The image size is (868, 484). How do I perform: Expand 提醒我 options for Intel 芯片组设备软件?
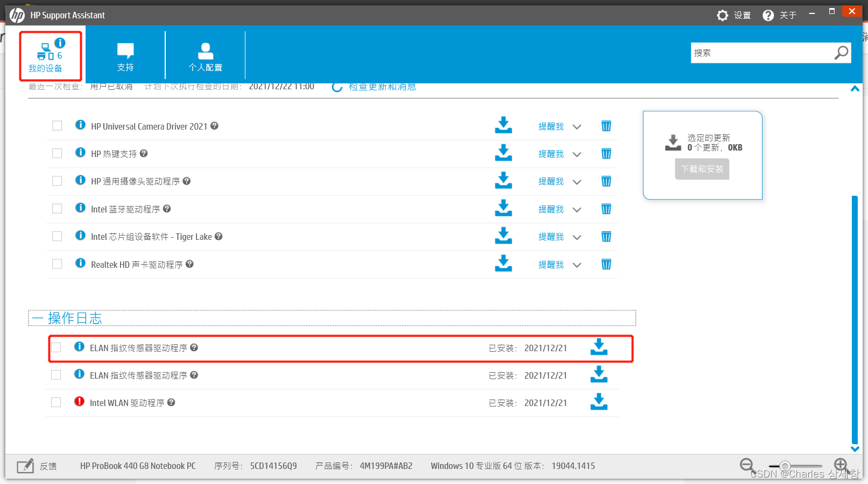(577, 237)
